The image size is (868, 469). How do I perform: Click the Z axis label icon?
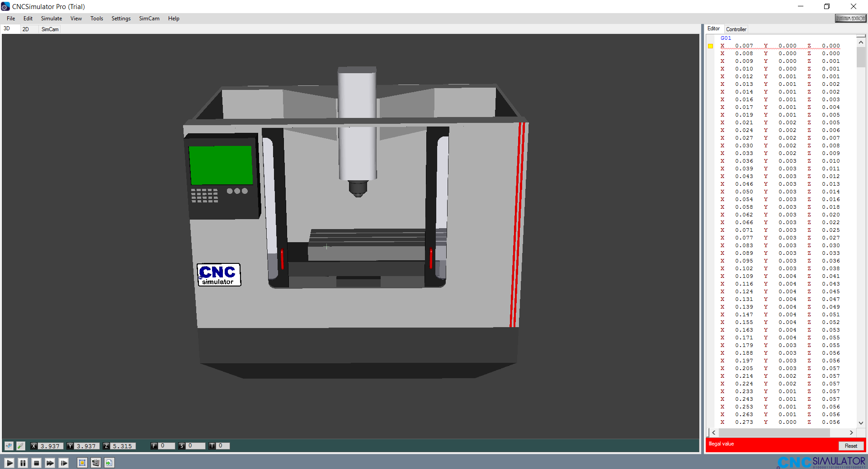pyautogui.click(x=106, y=446)
